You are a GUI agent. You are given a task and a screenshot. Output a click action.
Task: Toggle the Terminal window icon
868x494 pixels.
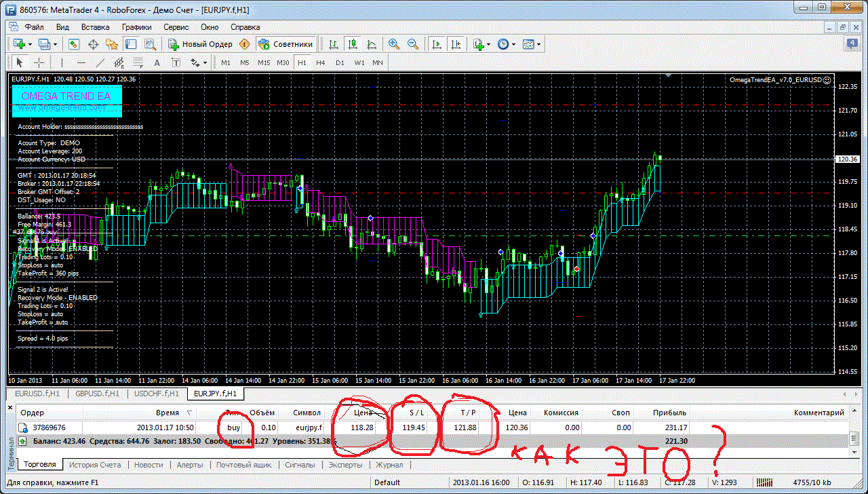(x=131, y=44)
